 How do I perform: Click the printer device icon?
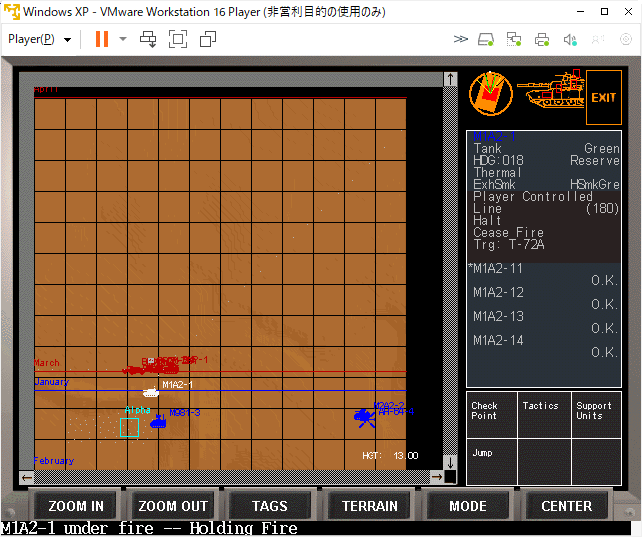click(x=542, y=39)
